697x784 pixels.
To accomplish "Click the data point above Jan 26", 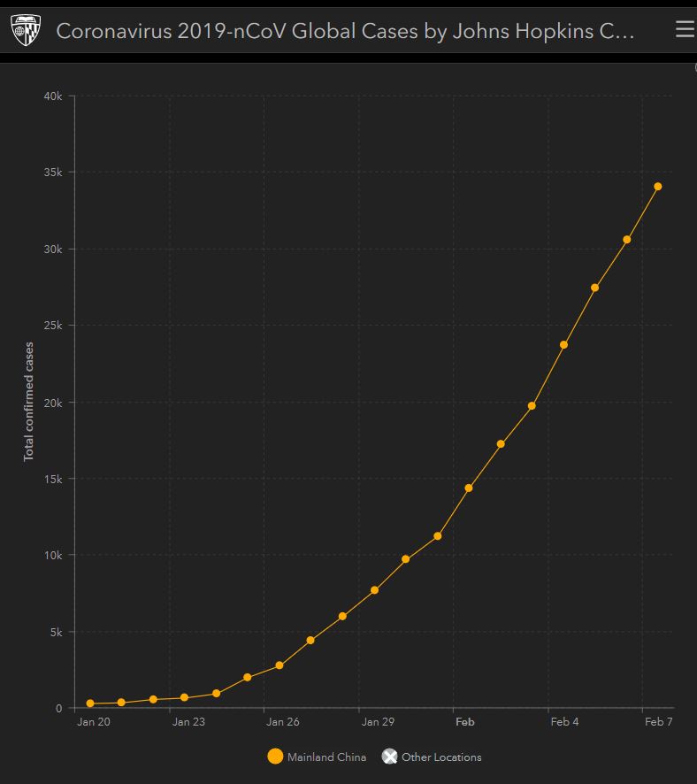I will (x=280, y=665).
